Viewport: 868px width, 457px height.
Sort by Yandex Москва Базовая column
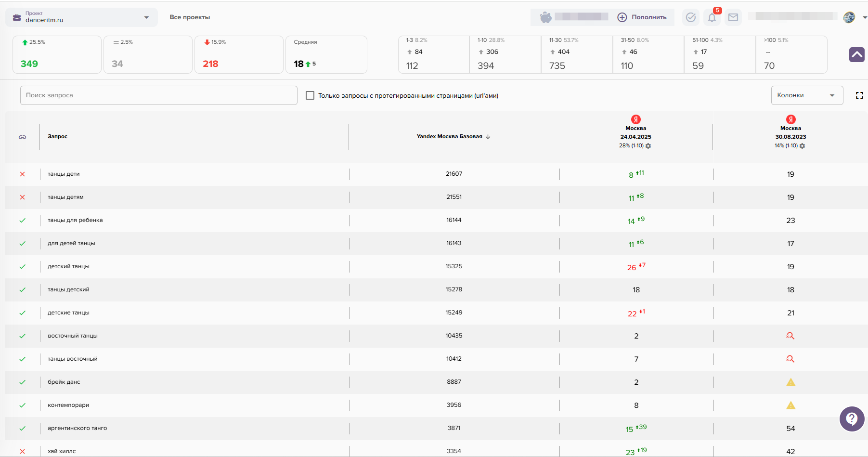pos(453,137)
